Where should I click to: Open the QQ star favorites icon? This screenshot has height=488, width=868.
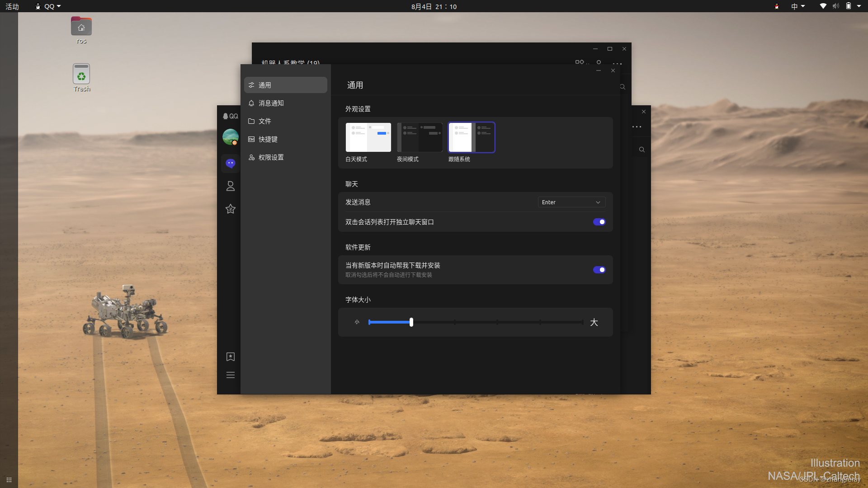[231, 209]
